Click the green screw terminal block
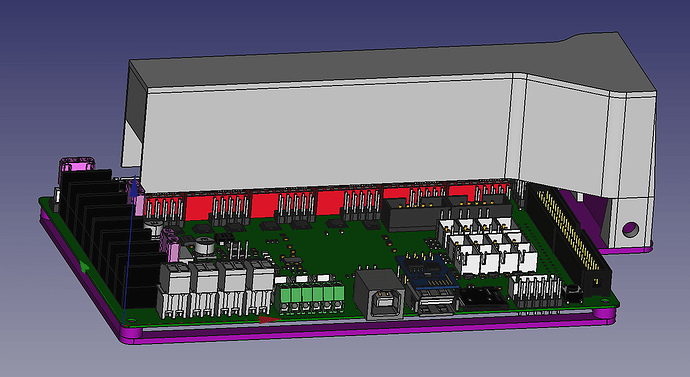This screenshot has height=377, width=690. tap(310, 298)
